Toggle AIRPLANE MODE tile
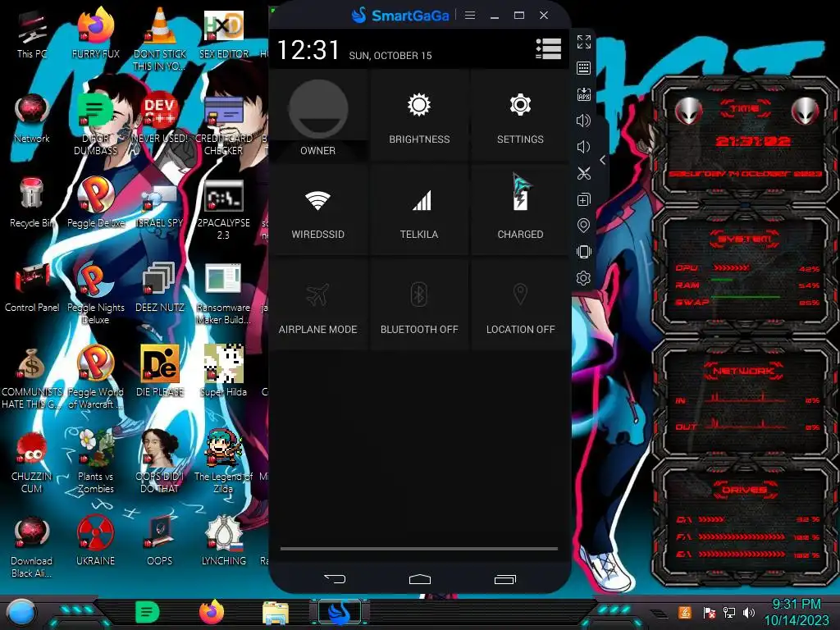Image resolution: width=840 pixels, height=630 pixels. tap(318, 305)
